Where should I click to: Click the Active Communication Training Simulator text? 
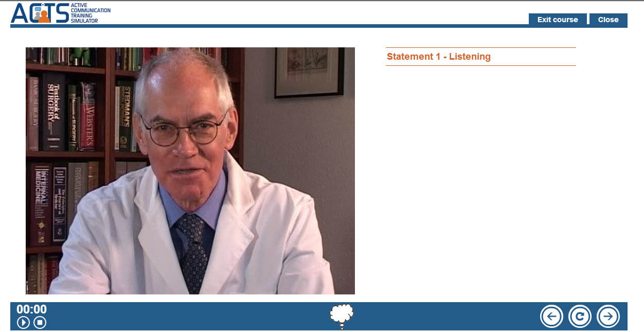click(91, 13)
